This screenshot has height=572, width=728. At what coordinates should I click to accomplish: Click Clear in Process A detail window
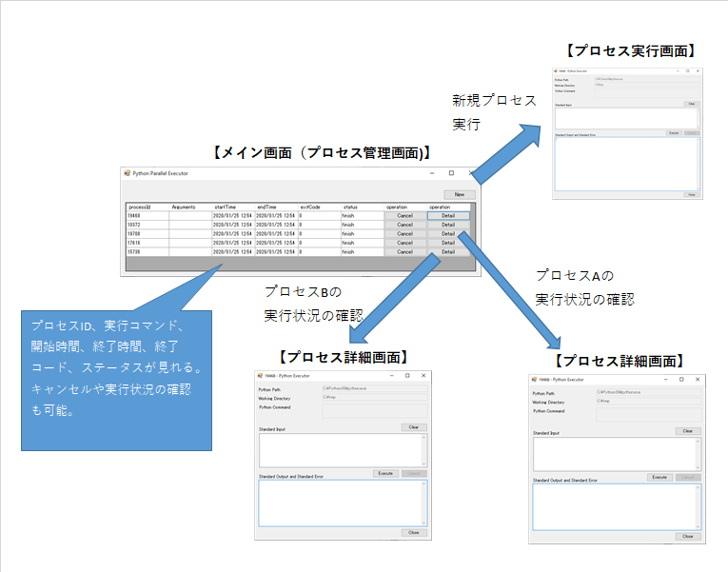click(688, 431)
